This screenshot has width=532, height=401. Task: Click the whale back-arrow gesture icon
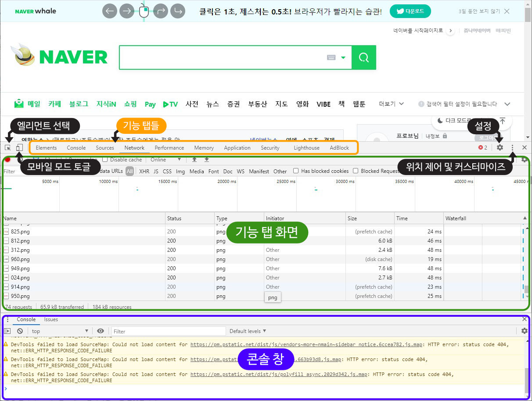point(110,11)
